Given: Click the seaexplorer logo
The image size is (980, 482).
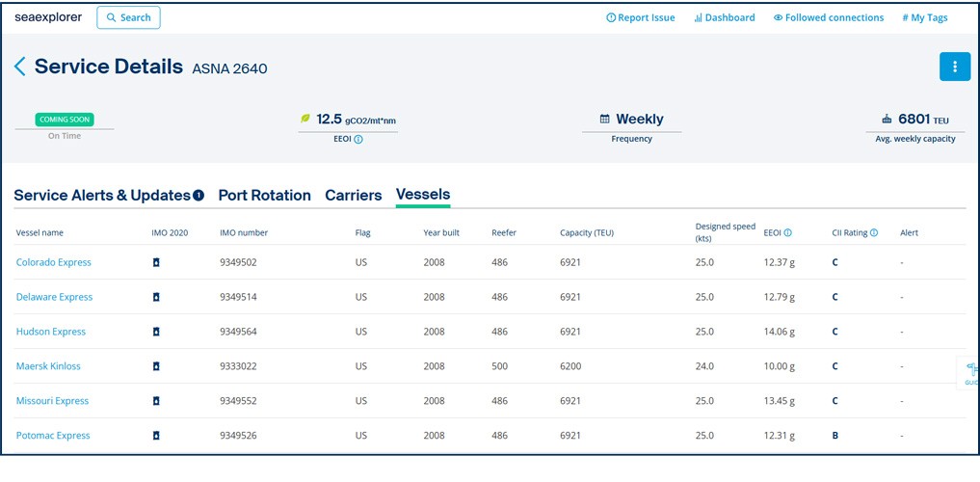Looking at the screenshot, I should click(x=48, y=17).
